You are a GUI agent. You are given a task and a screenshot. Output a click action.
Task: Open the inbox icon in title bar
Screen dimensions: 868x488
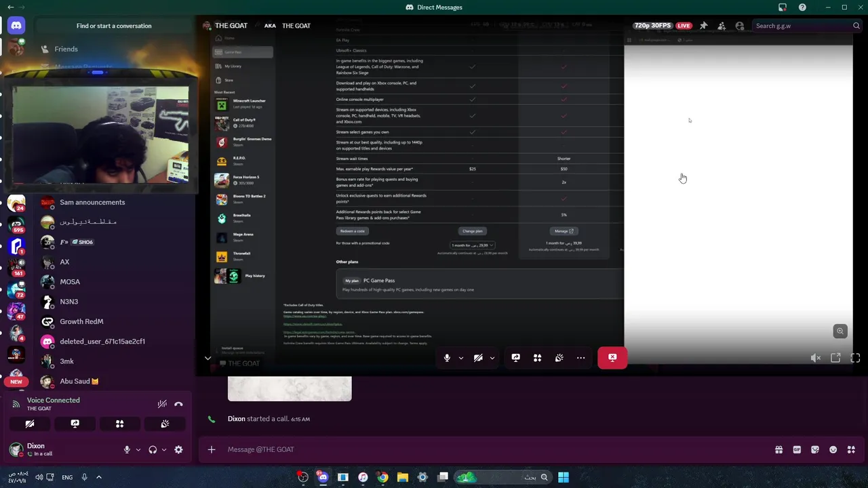click(x=783, y=7)
